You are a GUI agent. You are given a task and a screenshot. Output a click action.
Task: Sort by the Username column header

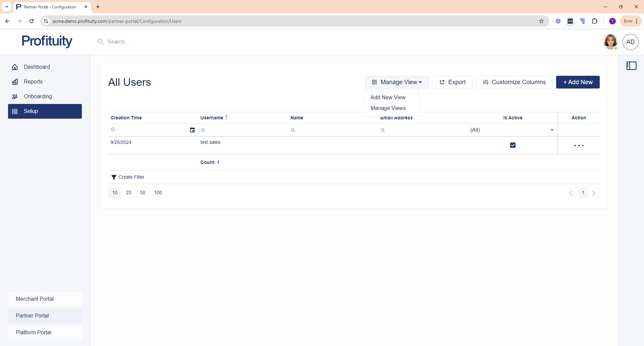click(212, 118)
